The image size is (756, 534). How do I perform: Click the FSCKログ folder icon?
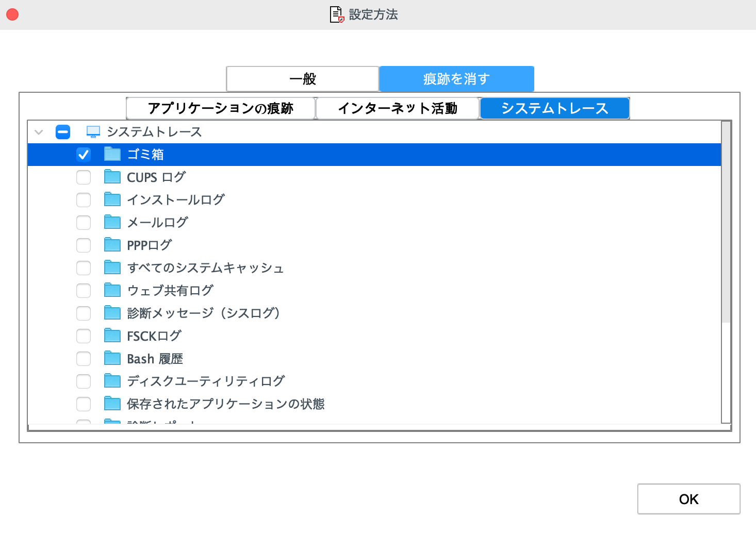[112, 336]
